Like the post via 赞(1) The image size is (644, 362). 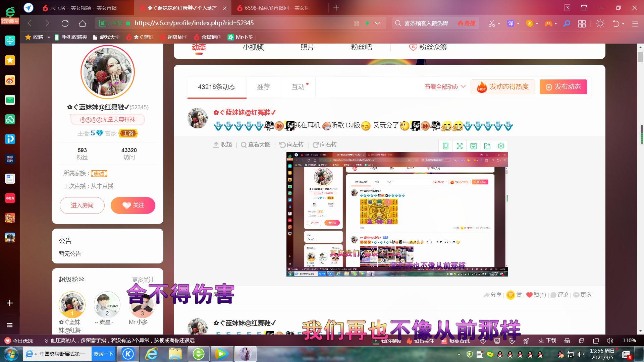tap(536, 295)
